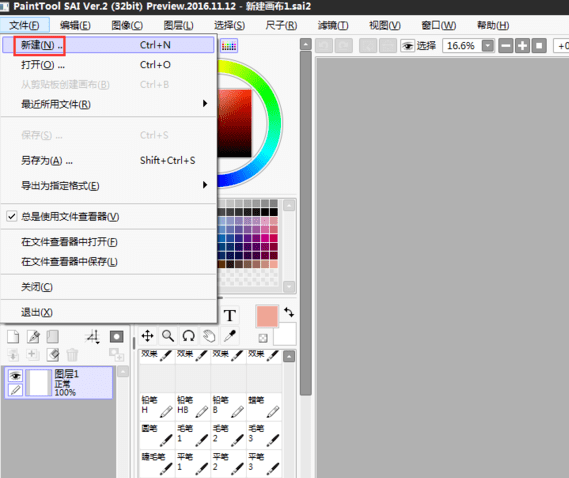Screen dimensions: 569x478
Task: Click the zoom out minus button
Action: click(x=505, y=46)
